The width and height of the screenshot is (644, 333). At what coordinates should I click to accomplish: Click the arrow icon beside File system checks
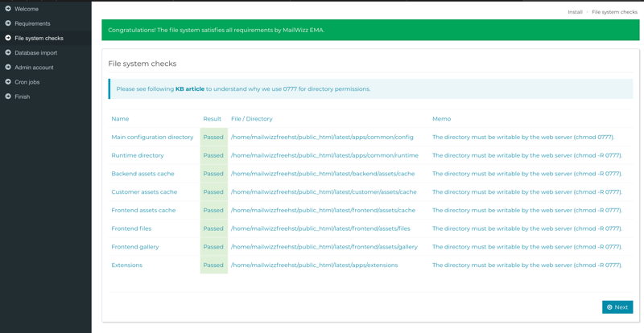tap(8, 38)
